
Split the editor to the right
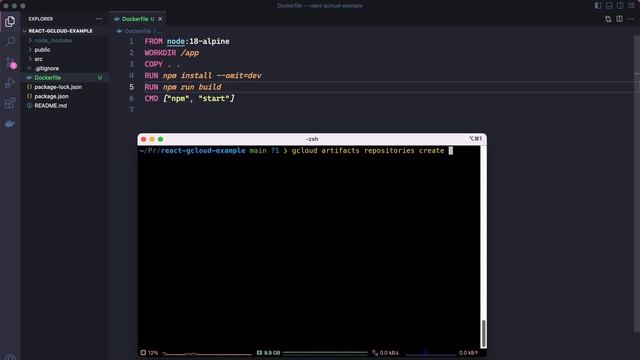[620, 19]
